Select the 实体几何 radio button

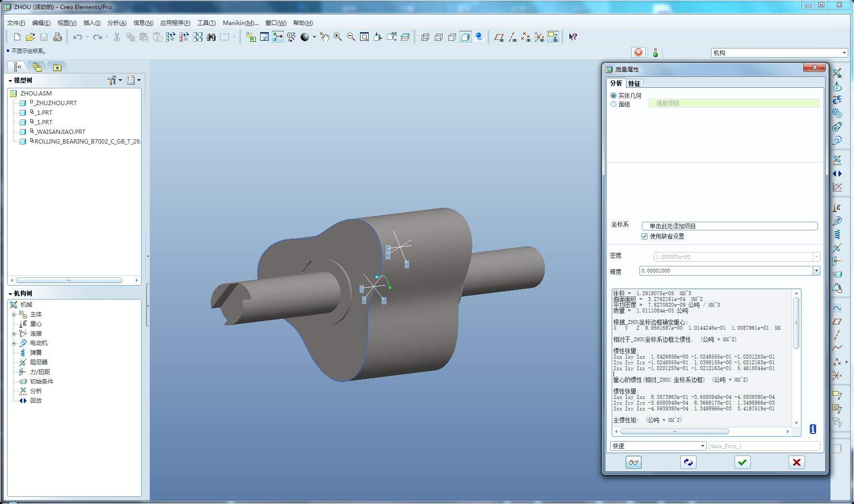613,96
